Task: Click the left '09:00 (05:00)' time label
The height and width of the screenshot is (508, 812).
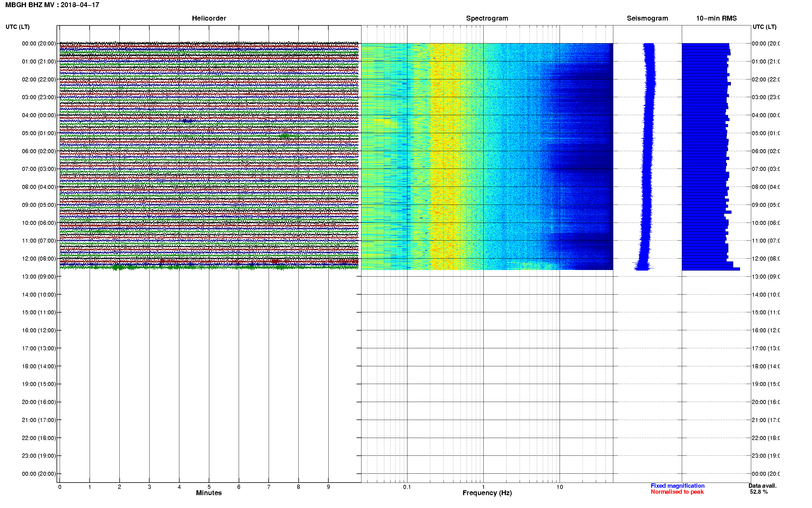Action: click(x=39, y=205)
